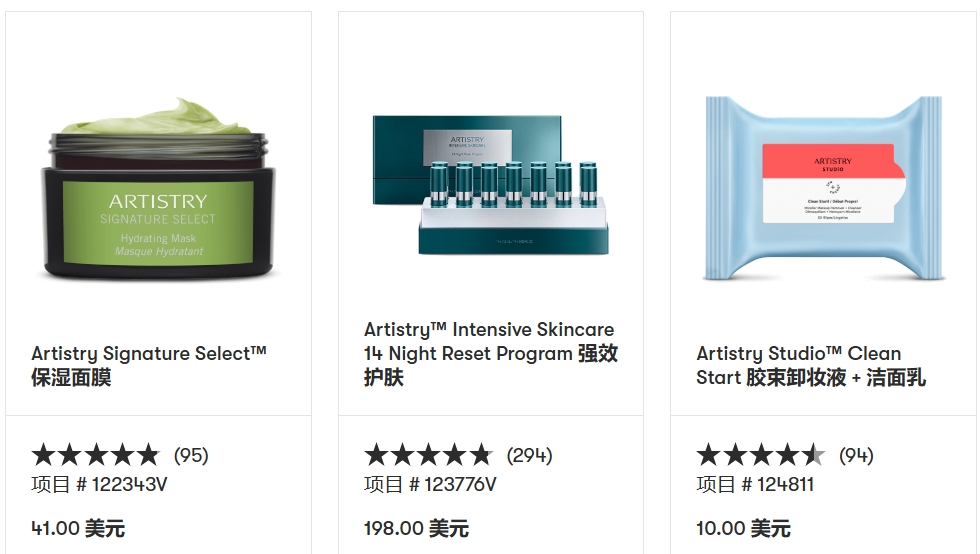This screenshot has height=554, width=980.
Task: View the 294 reviews count
Action: (x=529, y=455)
